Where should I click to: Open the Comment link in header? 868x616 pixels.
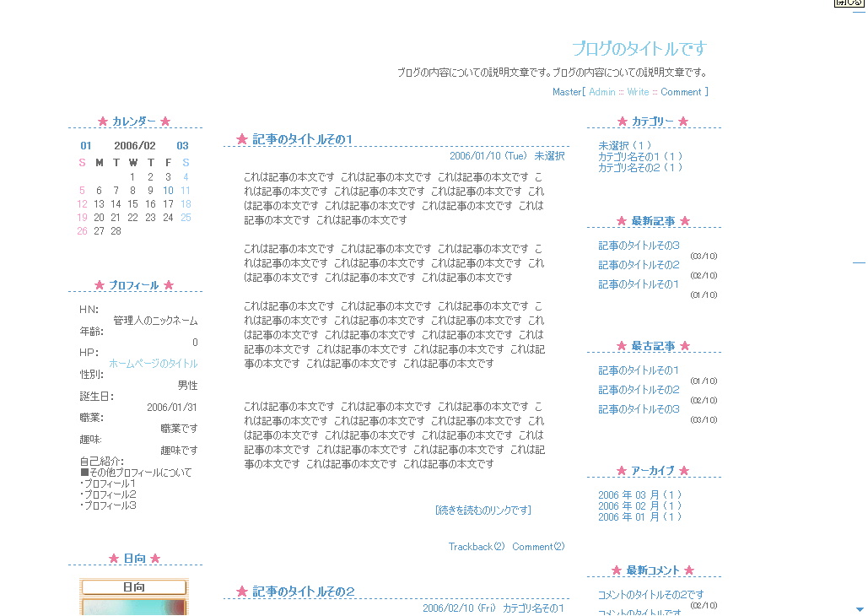681,92
